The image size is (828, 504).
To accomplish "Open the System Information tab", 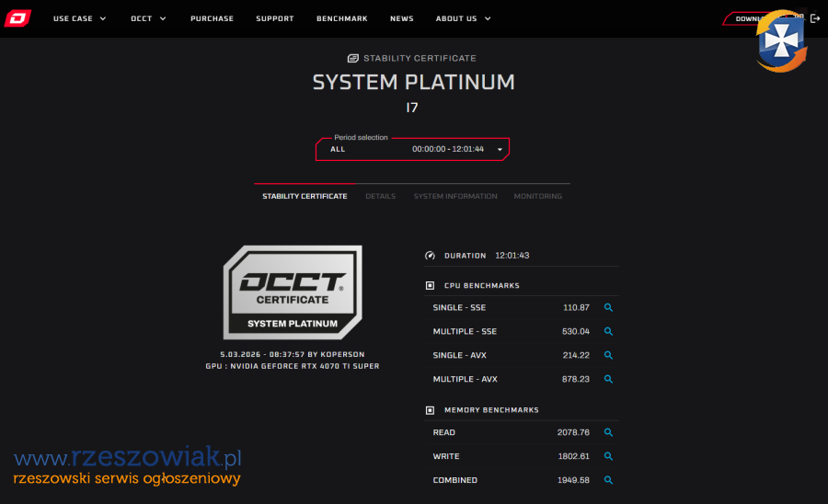I will (455, 196).
